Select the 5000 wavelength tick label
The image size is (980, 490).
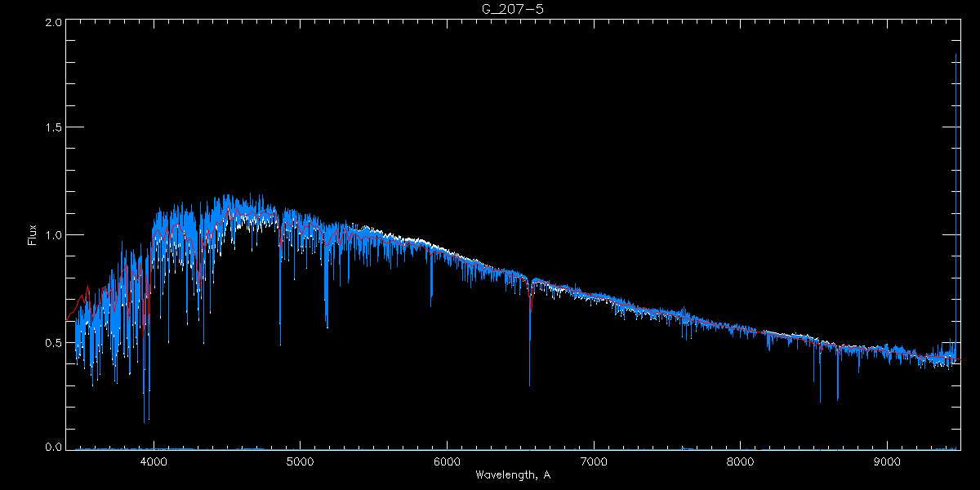click(300, 461)
